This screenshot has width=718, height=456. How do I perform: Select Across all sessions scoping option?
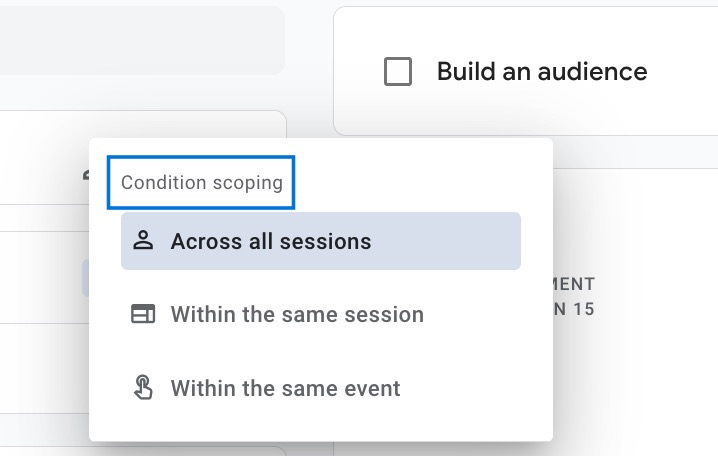pyautogui.click(x=321, y=241)
